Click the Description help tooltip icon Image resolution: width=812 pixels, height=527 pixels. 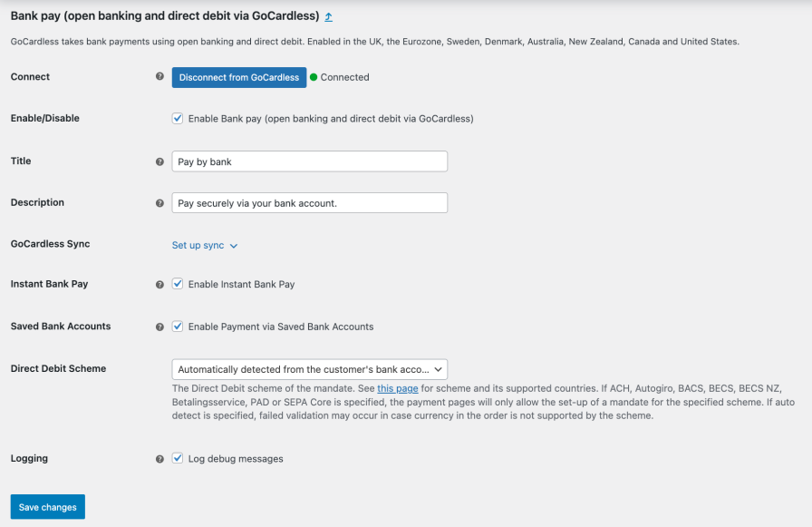click(x=159, y=203)
